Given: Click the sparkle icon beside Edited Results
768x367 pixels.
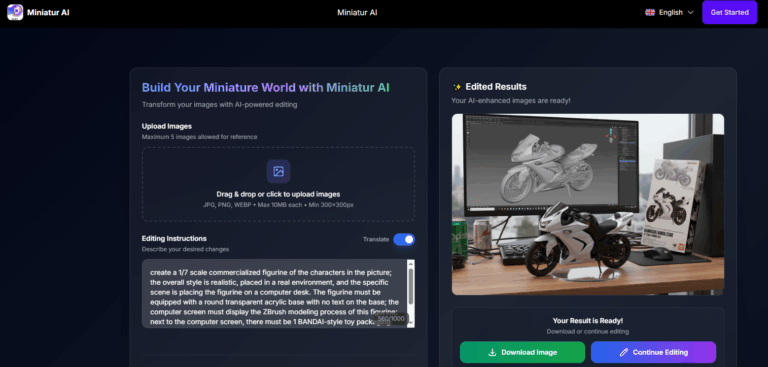Looking at the screenshot, I should pyautogui.click(x=457, y=87).
